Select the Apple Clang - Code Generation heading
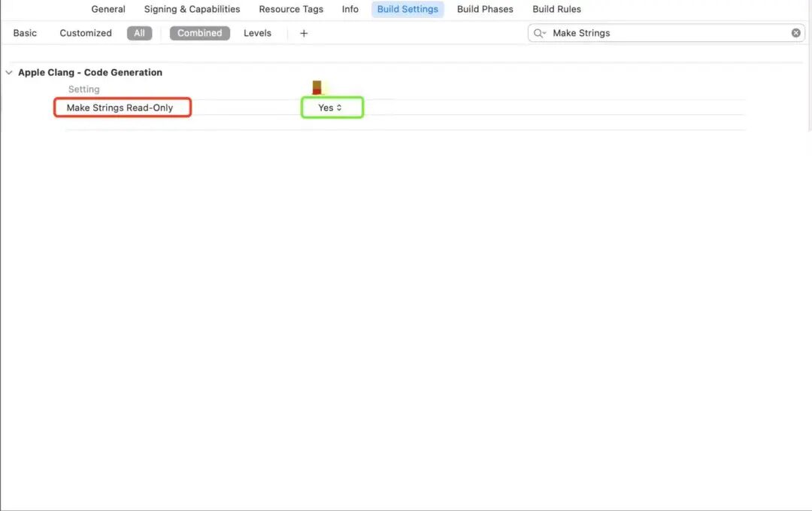 pyautogui.click(x=90, y=72)
